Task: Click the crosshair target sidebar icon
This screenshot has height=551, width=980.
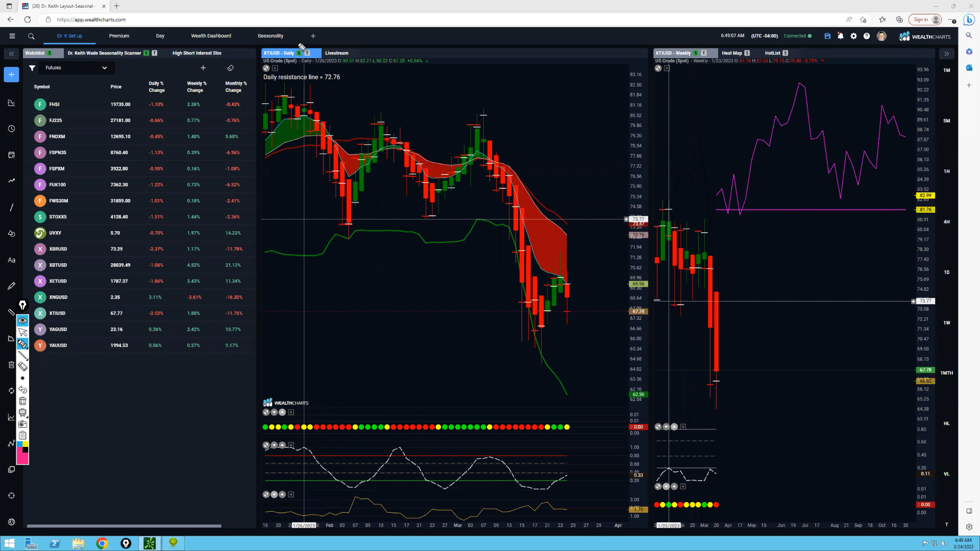Action: (11, 495)
